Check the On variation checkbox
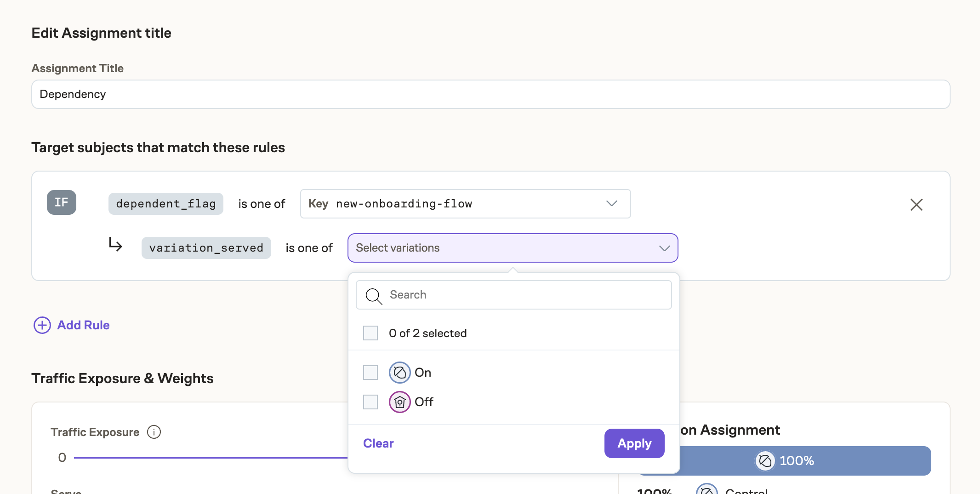 (370, 373)
